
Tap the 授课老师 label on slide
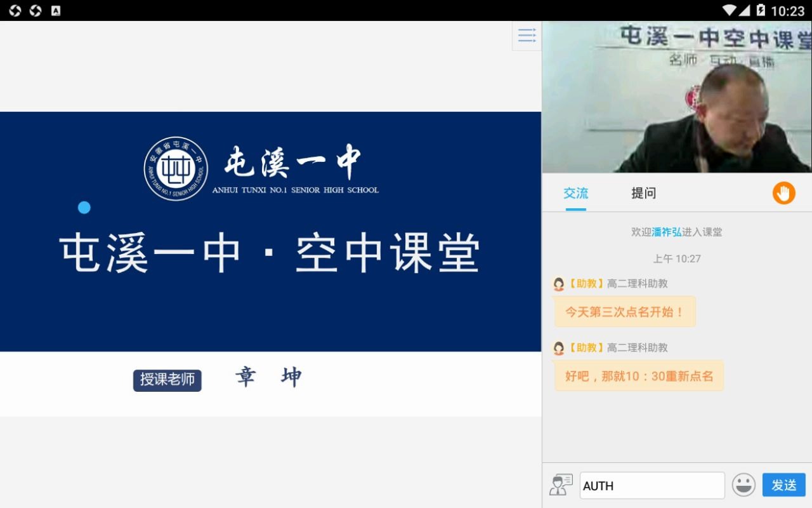click(167, 380)
